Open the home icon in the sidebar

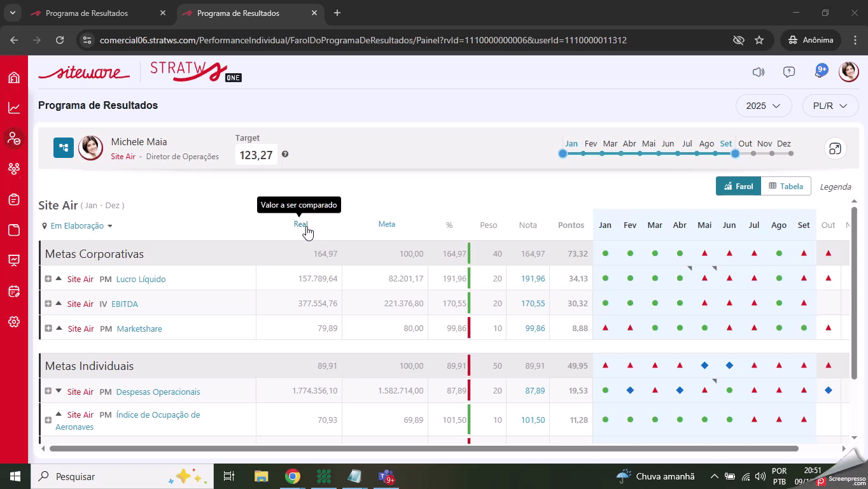click(14, 78)
